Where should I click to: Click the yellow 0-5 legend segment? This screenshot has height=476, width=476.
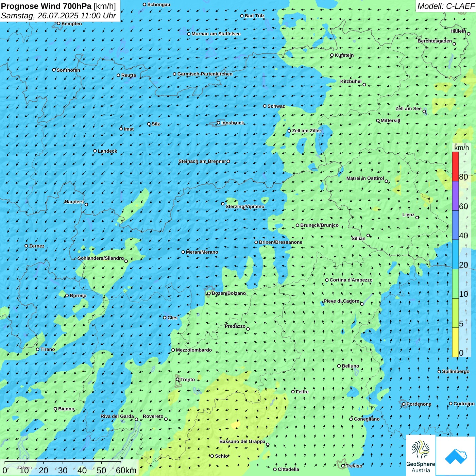[455, 342]
